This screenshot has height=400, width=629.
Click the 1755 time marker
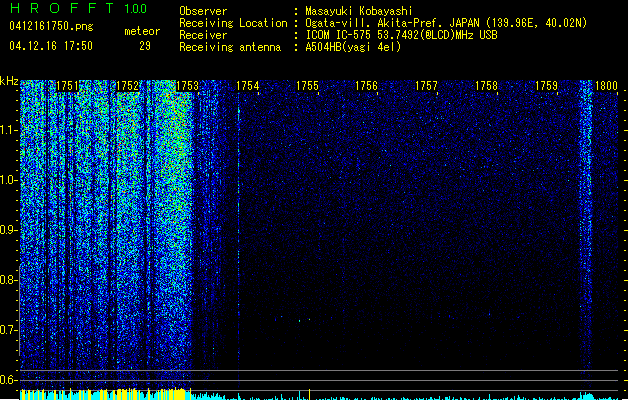[x=307, y=86]
